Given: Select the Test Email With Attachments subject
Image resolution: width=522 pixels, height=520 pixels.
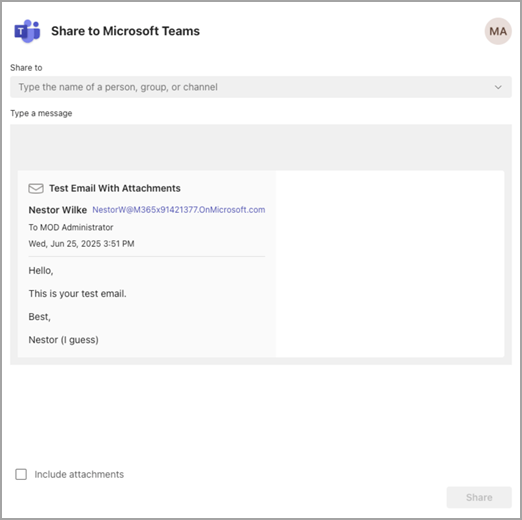Looking at the screenshot, I should point(115,188).
